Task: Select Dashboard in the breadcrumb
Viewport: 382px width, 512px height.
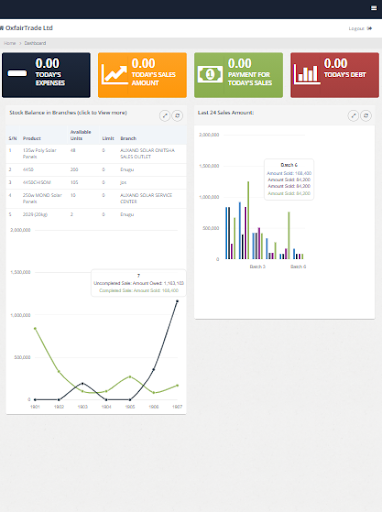Action: pyautogui.click(x=35, y=43)
